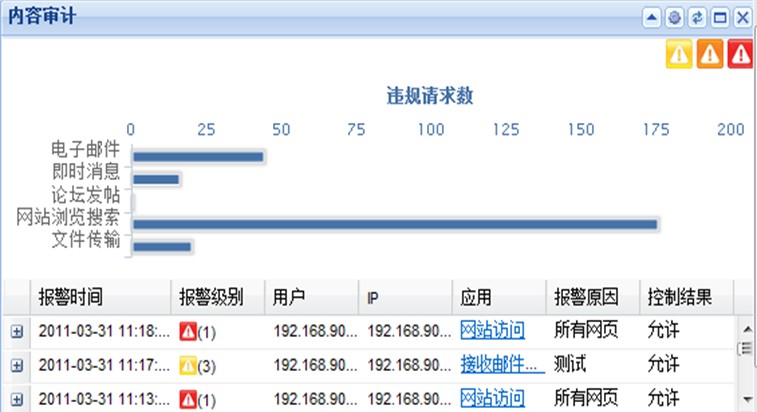Maximize the 内容审计 panel
Image resolution: width=757 pixels, height=412 pixels.
tap(720, 18)
